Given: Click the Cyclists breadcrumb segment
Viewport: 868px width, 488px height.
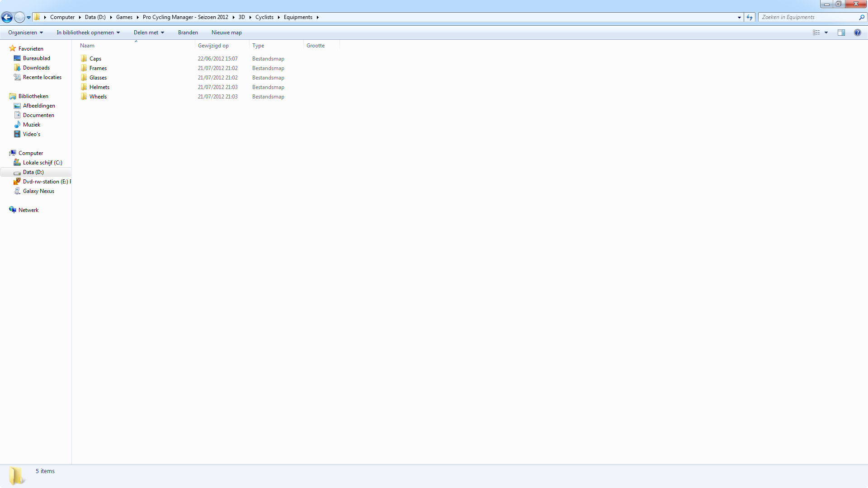Looking at the screenshot, I should pyautogui.click(x=264, y=17).
